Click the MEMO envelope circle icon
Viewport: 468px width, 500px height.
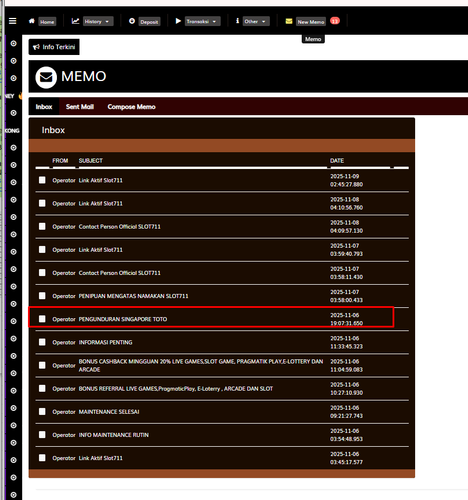tap(46, 77)
